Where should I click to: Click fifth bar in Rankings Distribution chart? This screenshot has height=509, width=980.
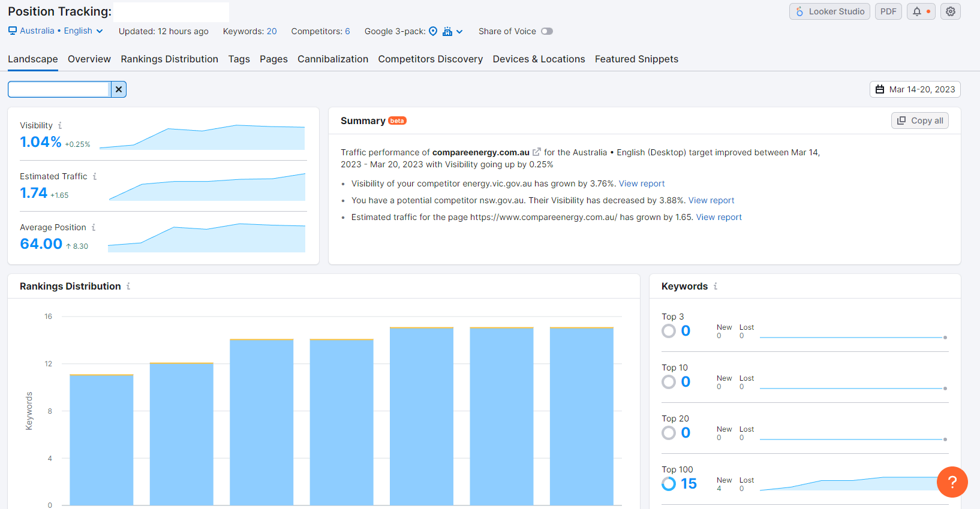click(x=422, y=416)
